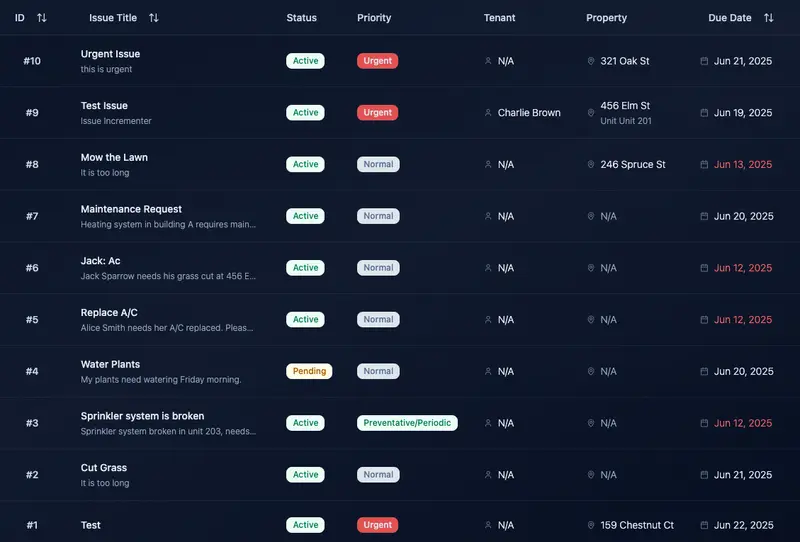Click the Pending status badge on Water Plants
This screenshot has height=542, width=800.
(x=309, y=371)
